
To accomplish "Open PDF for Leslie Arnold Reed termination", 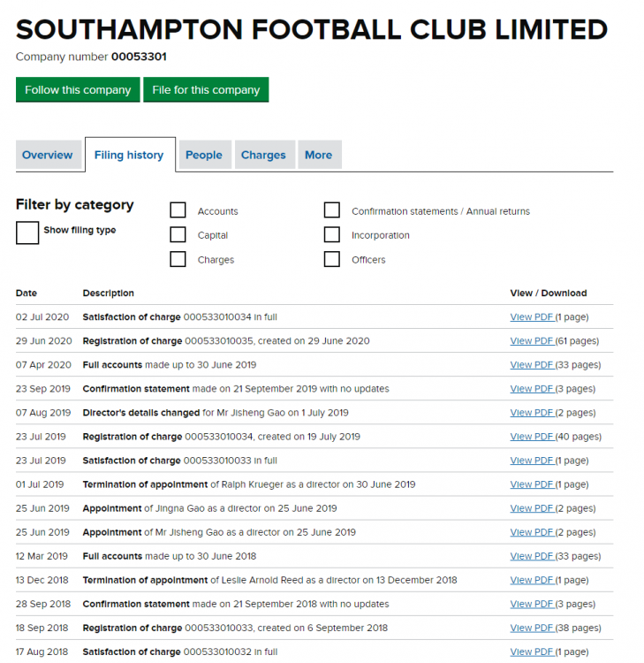I will click(x=532, y=580).
